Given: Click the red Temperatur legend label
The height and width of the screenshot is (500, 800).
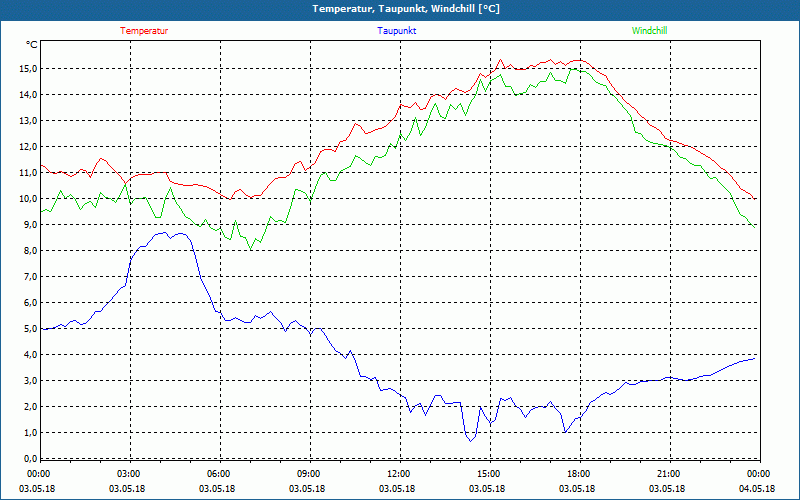Looking at the screenshot, I should 144,31.
